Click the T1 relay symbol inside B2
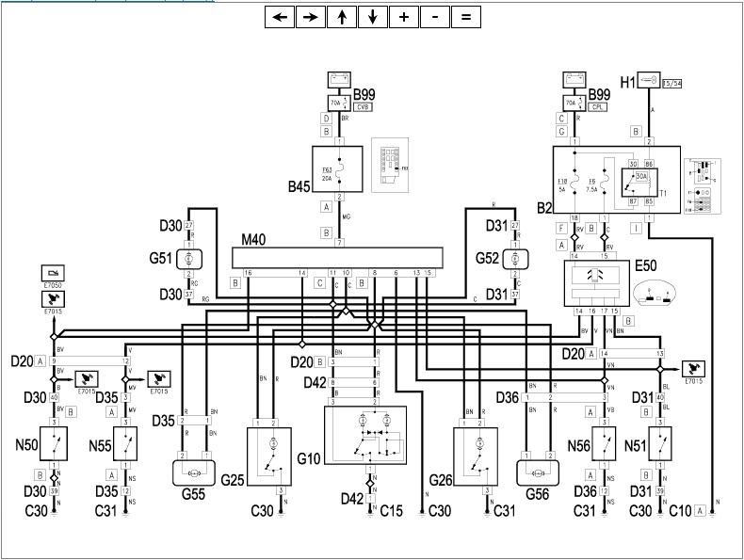744x560 pixels. (x=639, y=182)
